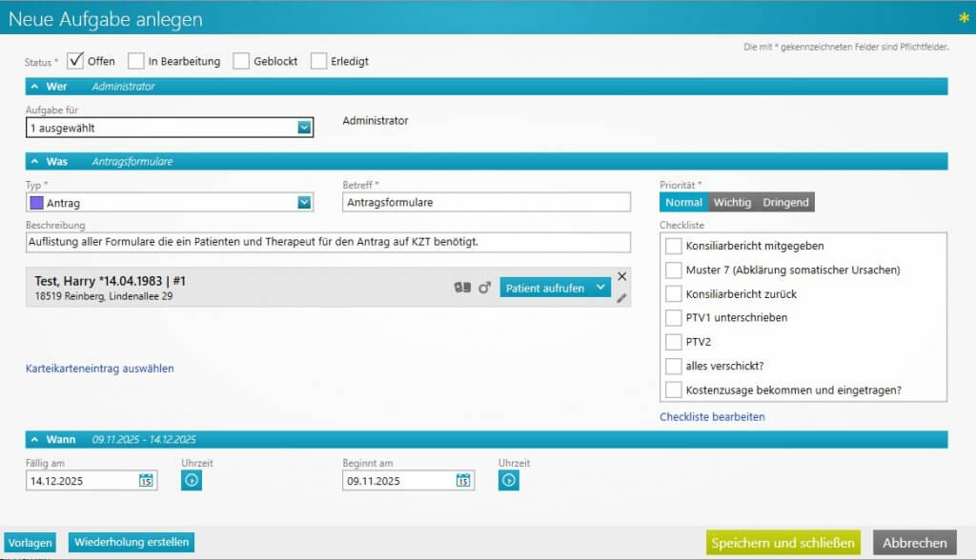The image size is (976, 560).
Task: Click into the Betreff text field
Action: click(x=486, y=202)
